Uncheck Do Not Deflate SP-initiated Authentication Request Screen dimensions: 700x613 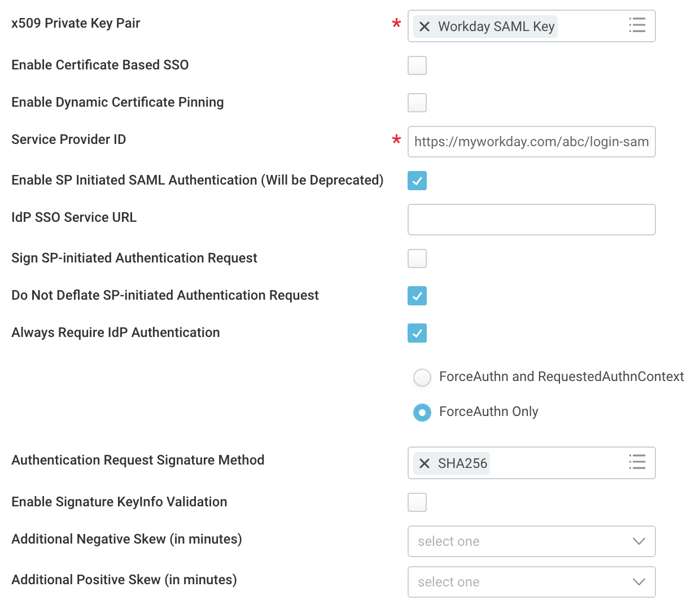click(x=417, y=296)
